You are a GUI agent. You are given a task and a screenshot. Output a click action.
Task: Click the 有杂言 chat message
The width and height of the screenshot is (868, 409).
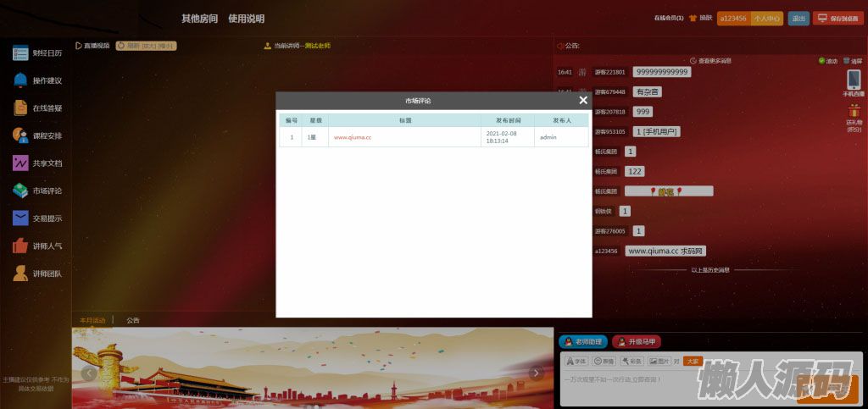pos(647,91)
